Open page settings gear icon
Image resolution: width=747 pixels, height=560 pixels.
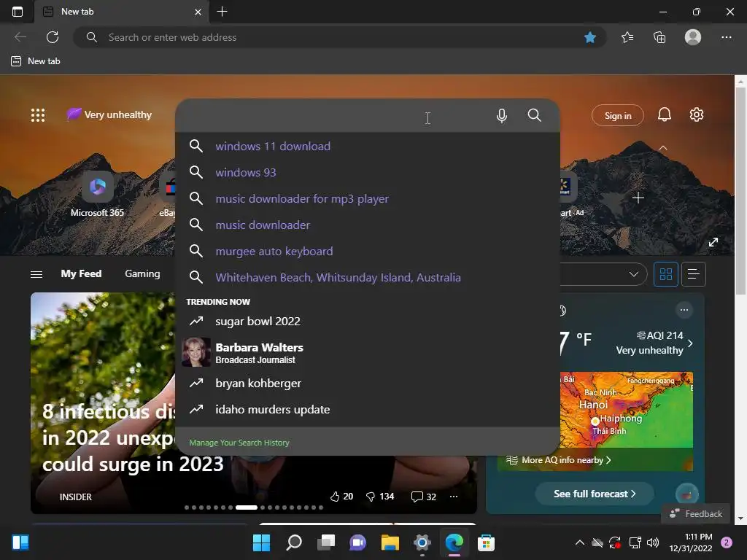click(697, 114)
